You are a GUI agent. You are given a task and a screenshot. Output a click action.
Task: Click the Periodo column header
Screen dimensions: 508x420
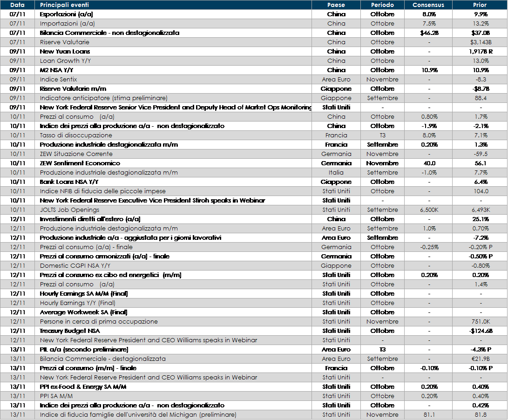[382, 5]
